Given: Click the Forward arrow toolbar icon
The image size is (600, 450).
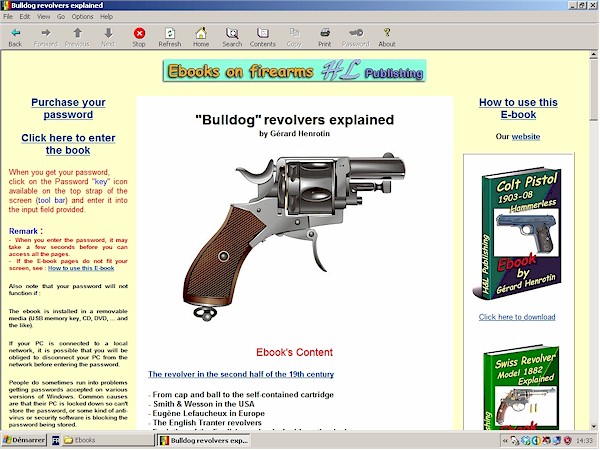Looking at the screenshot, I should [46, 37].
